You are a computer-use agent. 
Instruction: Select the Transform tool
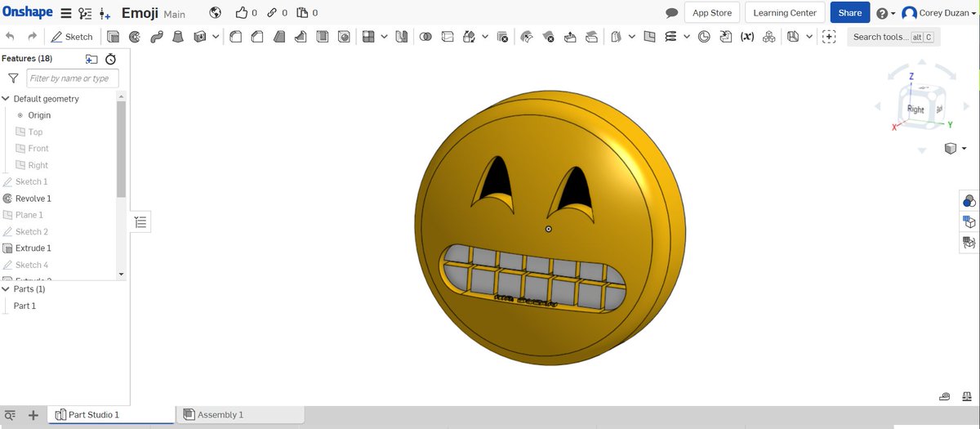click(x=468, y=37)
